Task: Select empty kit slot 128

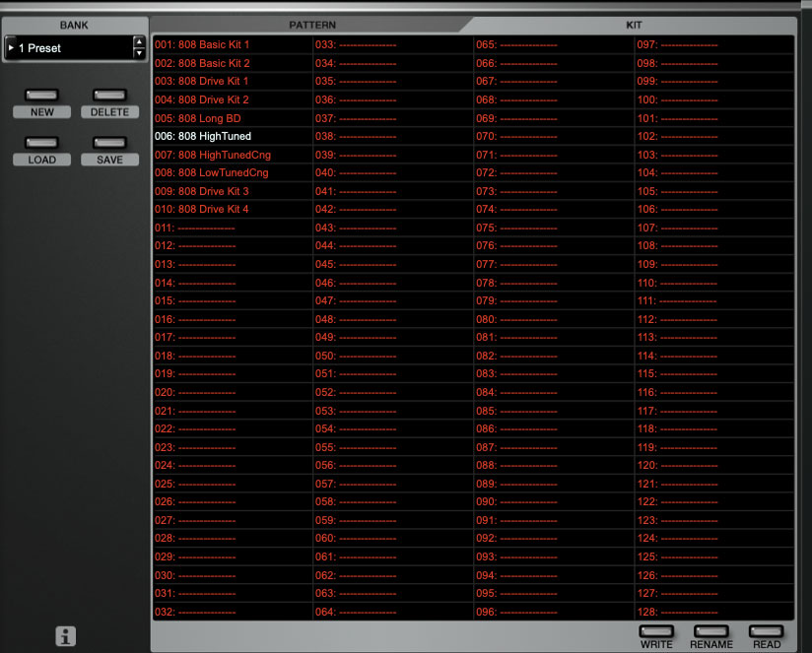Action: coord(714,612)
